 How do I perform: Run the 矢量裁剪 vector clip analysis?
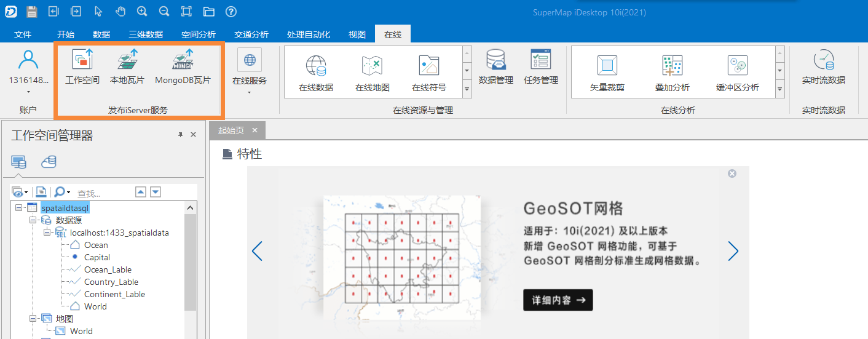tap(607, 73)
